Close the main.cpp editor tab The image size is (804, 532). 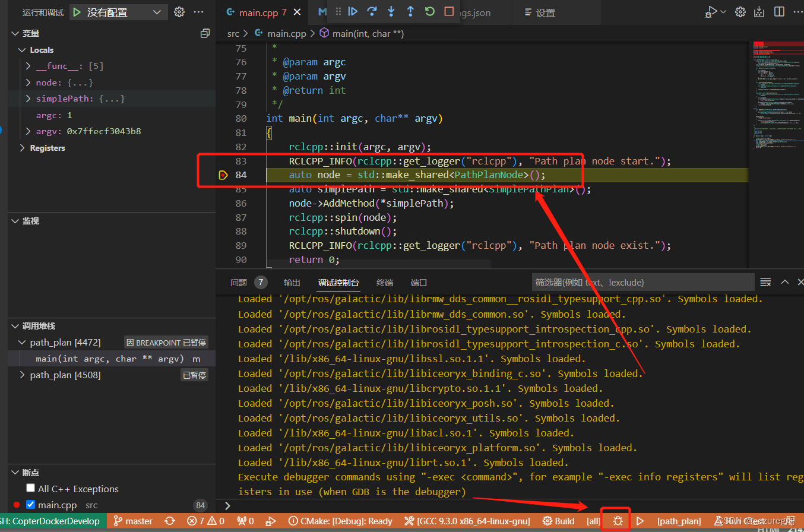tap(297, 12)
